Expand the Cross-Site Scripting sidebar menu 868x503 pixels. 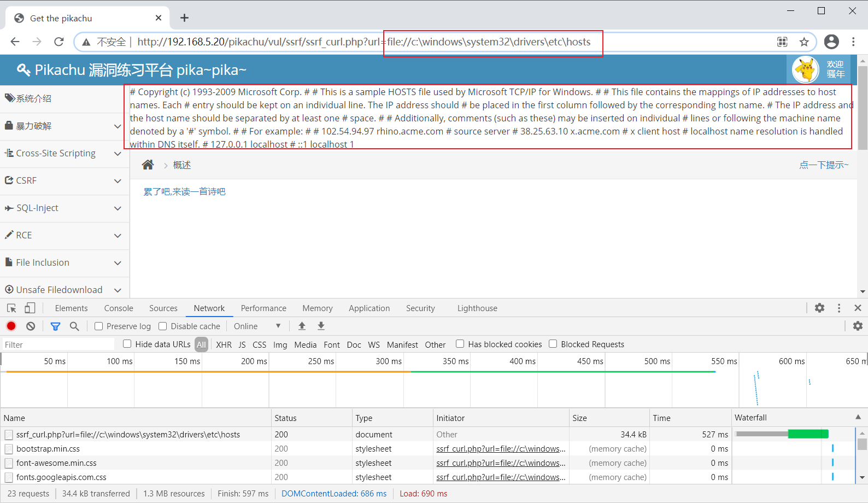(x=64, y=154)
